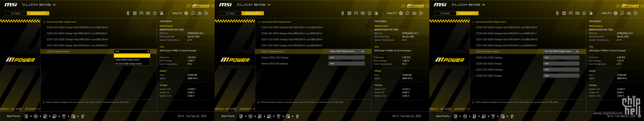Open hardware monitor icon in open-dropdown panel
The image size is (644, 121).
point(148,13)
